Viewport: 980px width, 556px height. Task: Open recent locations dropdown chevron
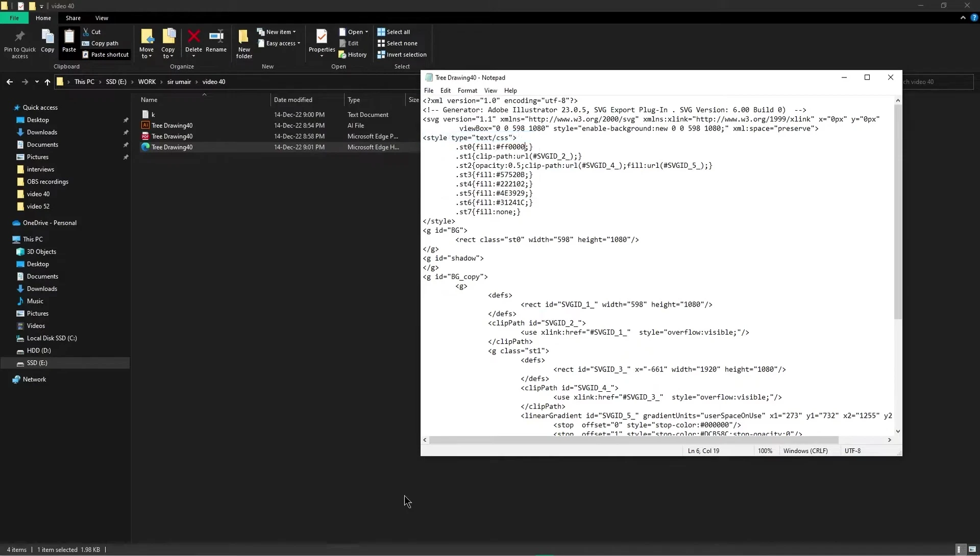click(x=37, y=82)
